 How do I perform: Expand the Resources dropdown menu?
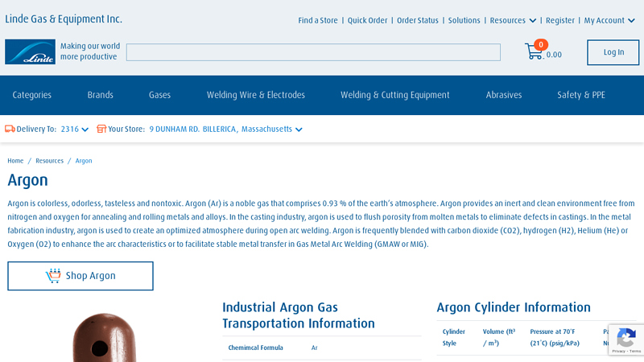click(513, 20)
